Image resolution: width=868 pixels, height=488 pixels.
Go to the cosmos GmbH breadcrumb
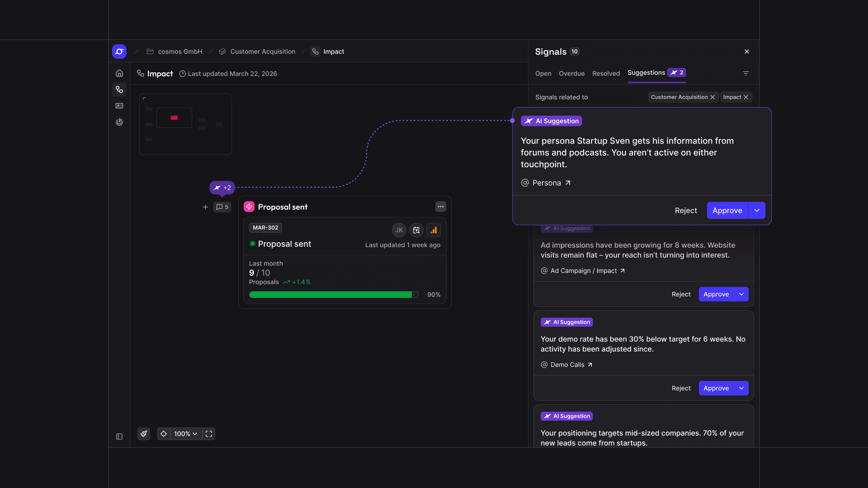[x=175, y=52]
